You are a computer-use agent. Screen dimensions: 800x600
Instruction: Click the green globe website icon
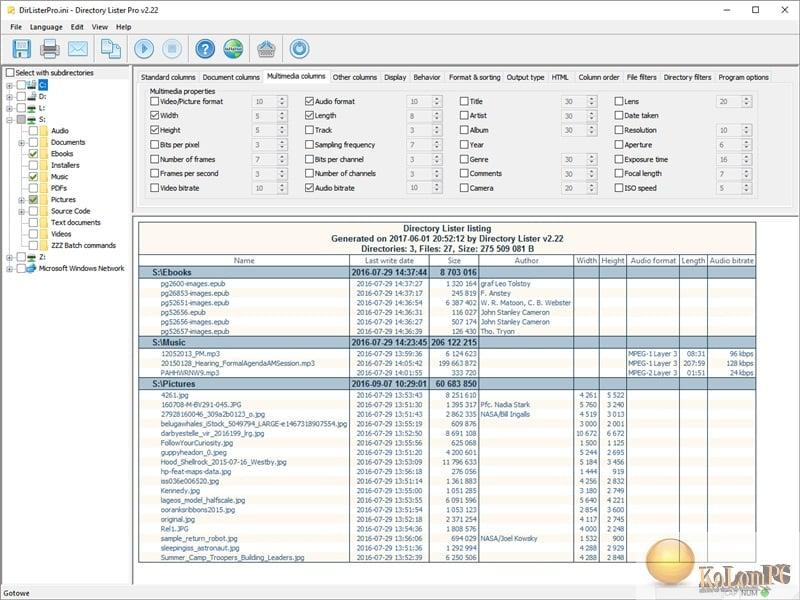pos(233,49)
